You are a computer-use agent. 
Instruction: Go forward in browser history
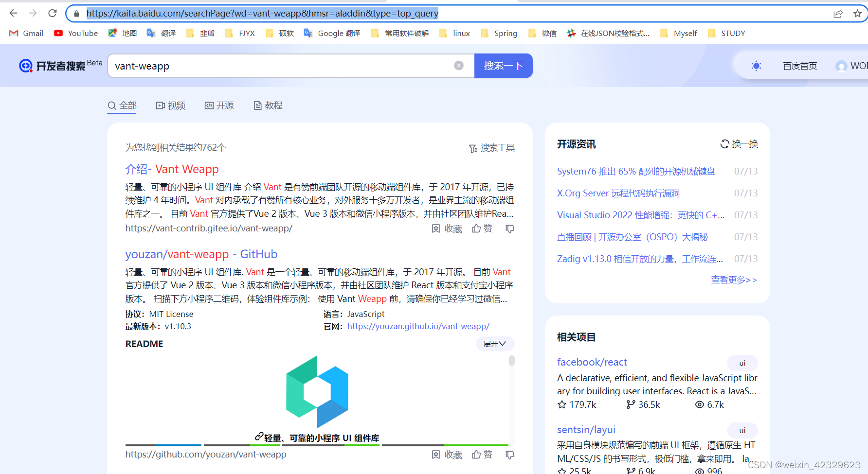pos(33,13)
